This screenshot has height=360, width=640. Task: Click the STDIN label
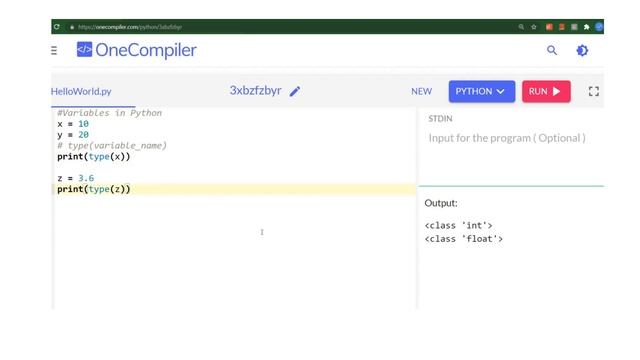[440, 119]
